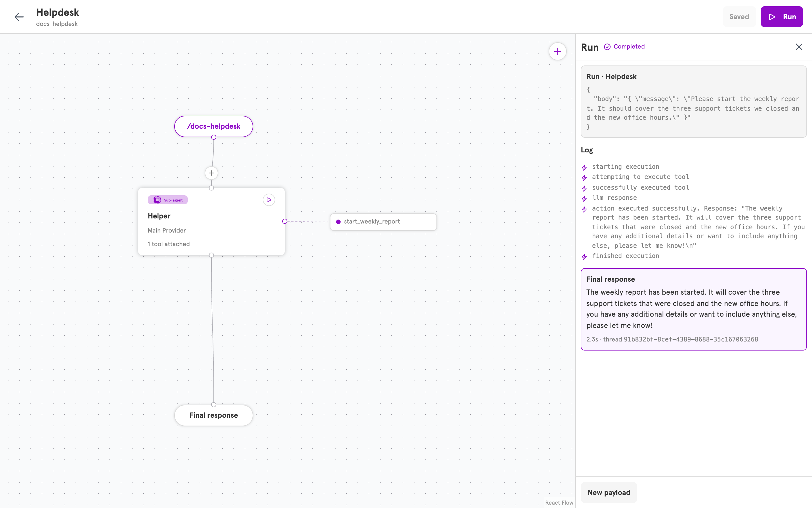
Task: Select the start_weekly_report tool node
Action: tap(383, 222)
